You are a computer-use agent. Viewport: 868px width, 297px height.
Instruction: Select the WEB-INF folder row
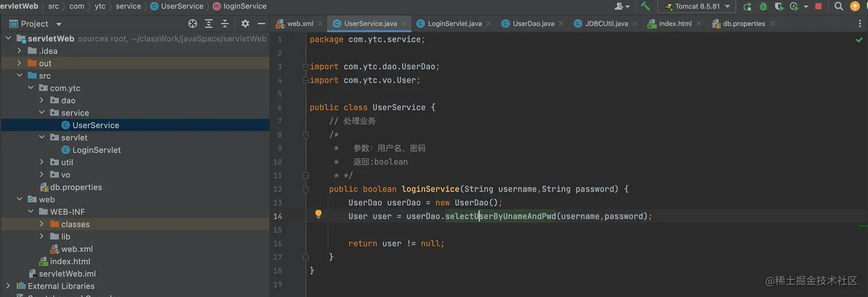135,212
